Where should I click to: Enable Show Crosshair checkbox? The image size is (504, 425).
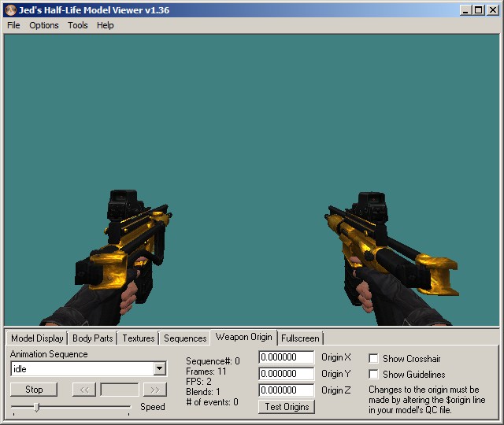pos(373,359)
